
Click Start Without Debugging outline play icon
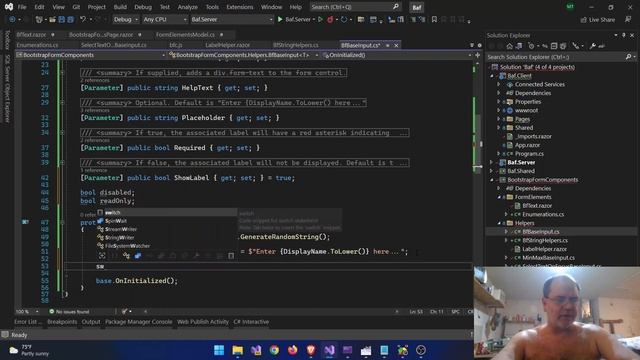coord(320,19)
